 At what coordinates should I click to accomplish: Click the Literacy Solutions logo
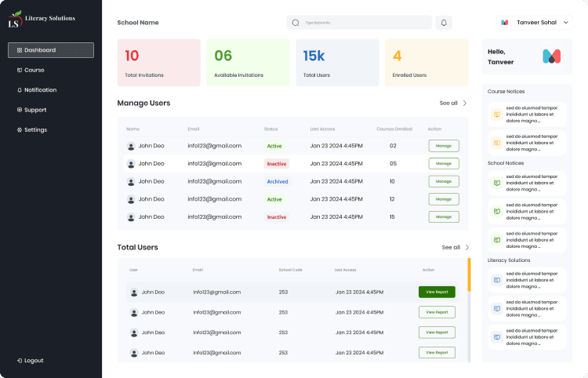tap(42, 19)
